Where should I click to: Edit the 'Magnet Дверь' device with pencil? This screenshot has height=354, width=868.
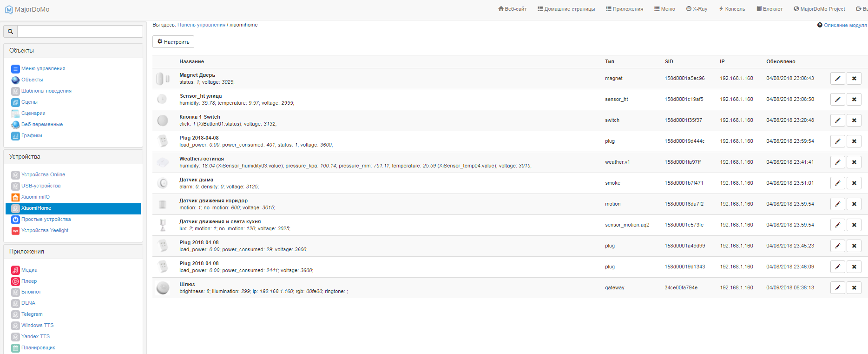pyautogui.click(x=837, y=79)
